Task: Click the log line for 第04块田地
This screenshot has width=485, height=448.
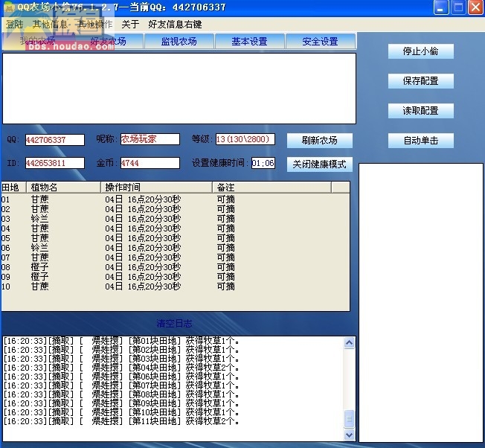Action: (121, 368)
